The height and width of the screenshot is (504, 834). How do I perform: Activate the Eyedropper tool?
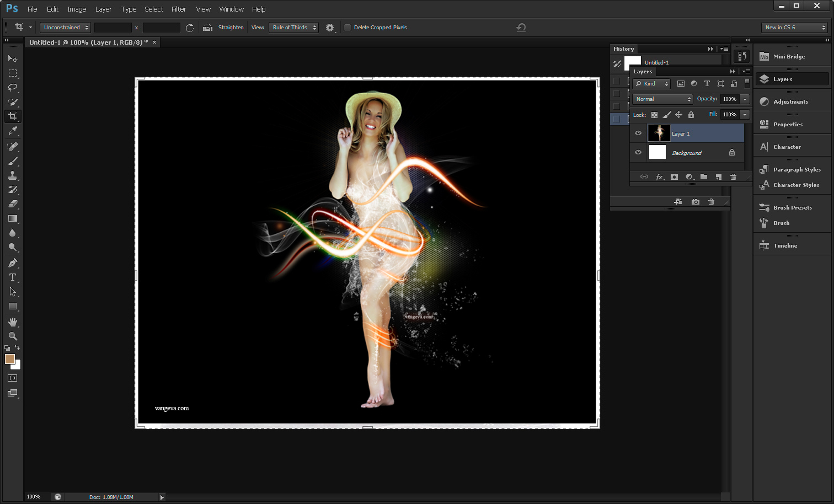point(13,131)
